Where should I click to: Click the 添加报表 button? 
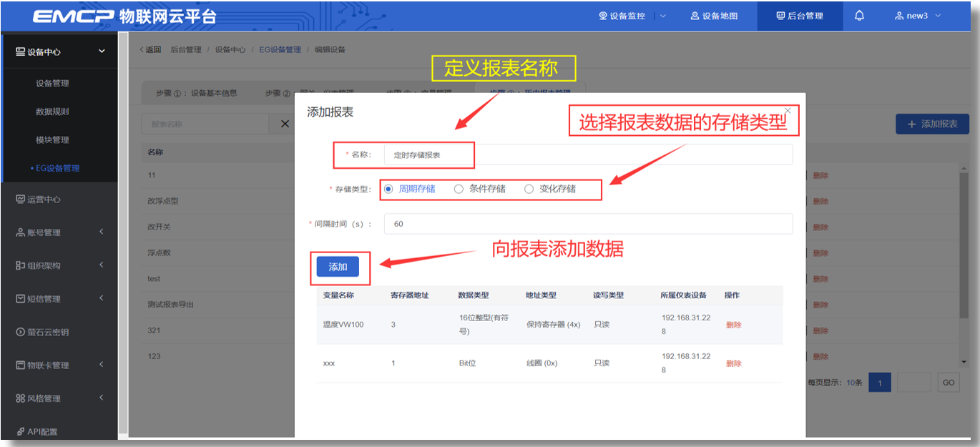(x=932, y=124)
